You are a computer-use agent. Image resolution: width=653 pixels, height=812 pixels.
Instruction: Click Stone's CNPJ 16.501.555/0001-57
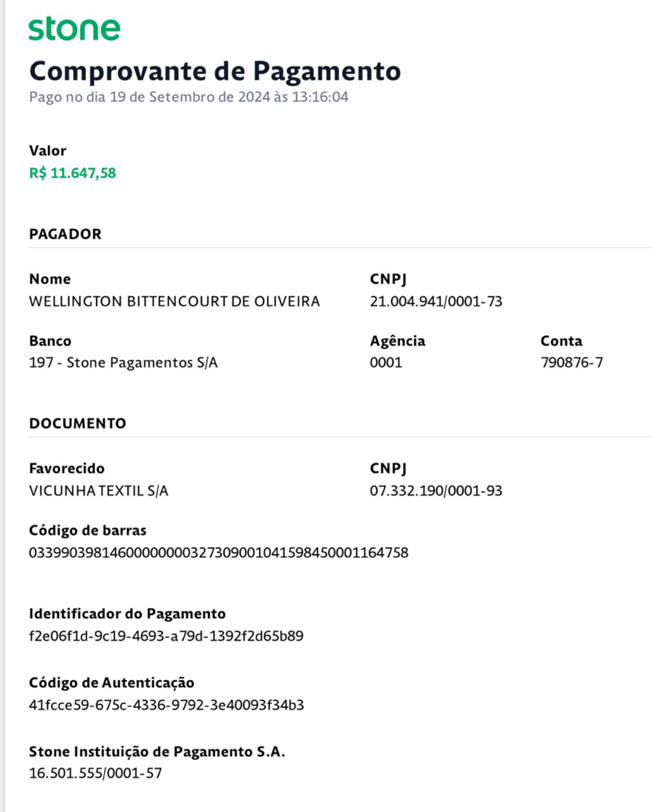click(95, 773)
